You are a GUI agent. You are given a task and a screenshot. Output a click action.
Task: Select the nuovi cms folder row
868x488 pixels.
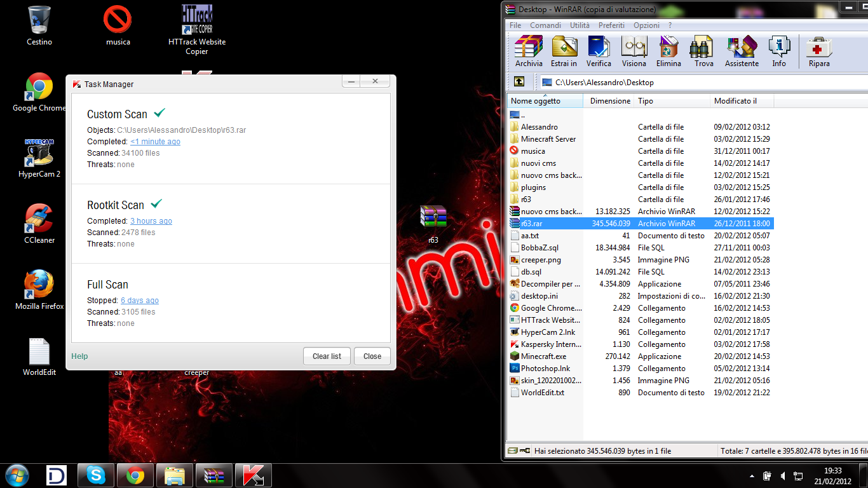pos(641,163)
